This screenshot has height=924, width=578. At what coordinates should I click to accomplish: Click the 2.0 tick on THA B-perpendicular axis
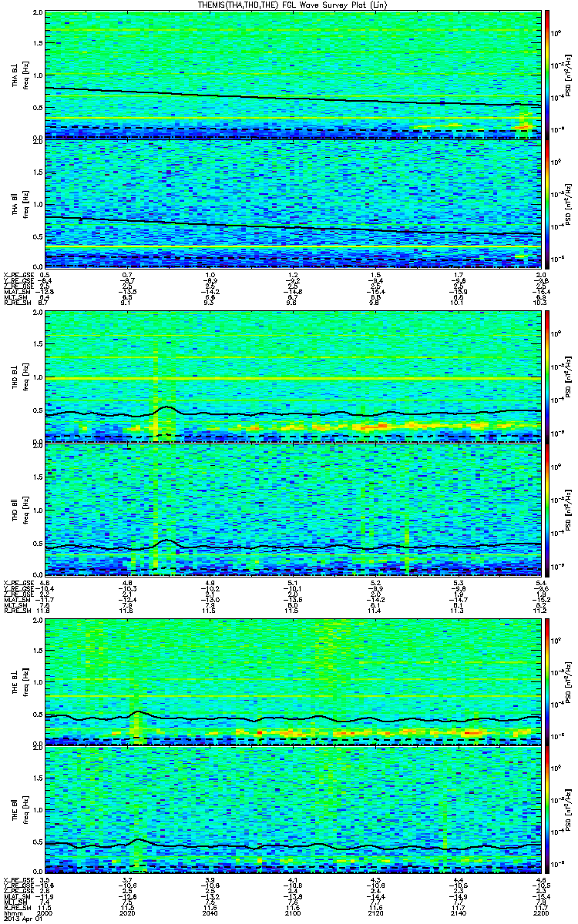37,14
